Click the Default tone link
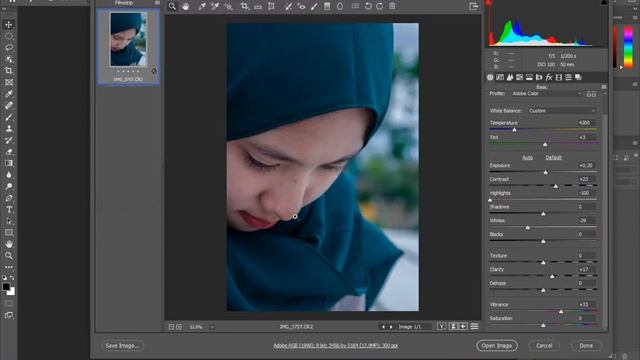The image size is (640, 360). 553,158
